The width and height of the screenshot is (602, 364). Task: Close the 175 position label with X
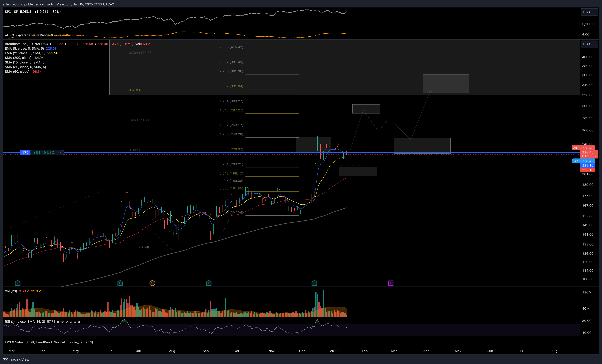pyautogui.click(x=60, y=153)
